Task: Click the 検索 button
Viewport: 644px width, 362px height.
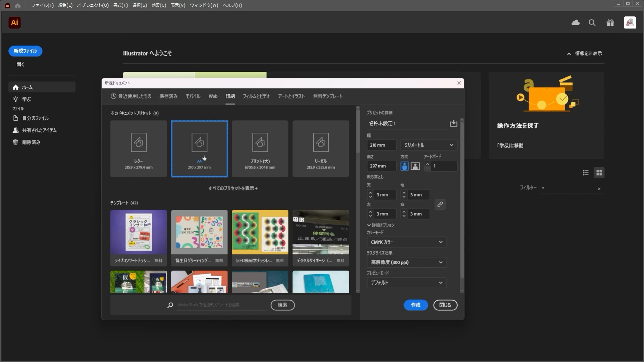Action: (x=282, y=305)
